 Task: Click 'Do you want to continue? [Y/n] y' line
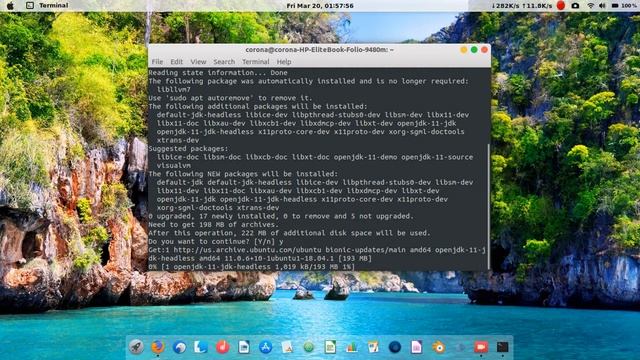click(216, 241)
